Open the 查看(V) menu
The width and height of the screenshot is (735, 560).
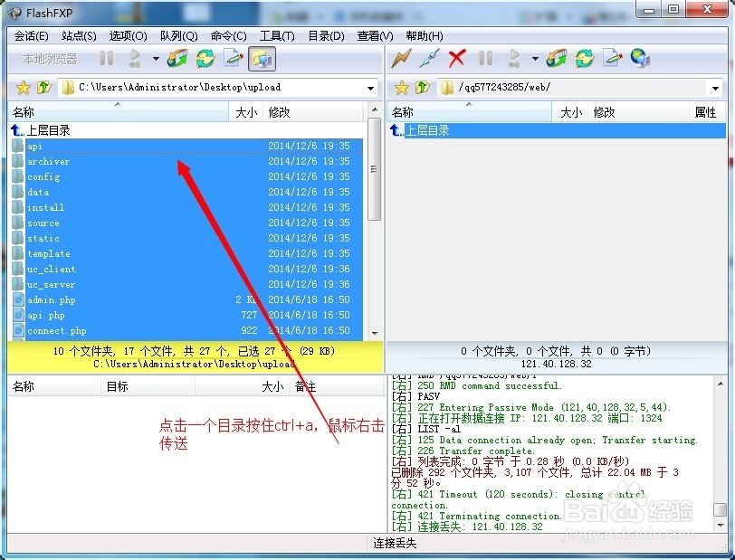pyautogui.click(x=375, y=36)
